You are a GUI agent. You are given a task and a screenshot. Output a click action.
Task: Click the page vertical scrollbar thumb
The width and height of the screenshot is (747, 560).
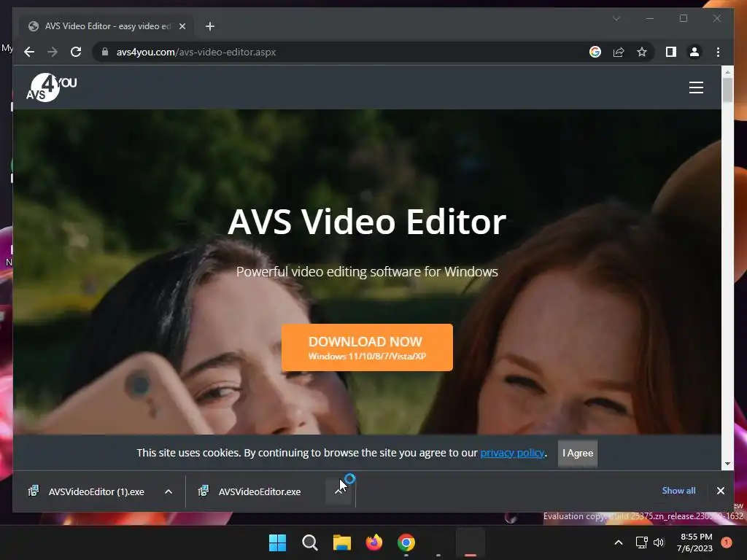(727, 90)
